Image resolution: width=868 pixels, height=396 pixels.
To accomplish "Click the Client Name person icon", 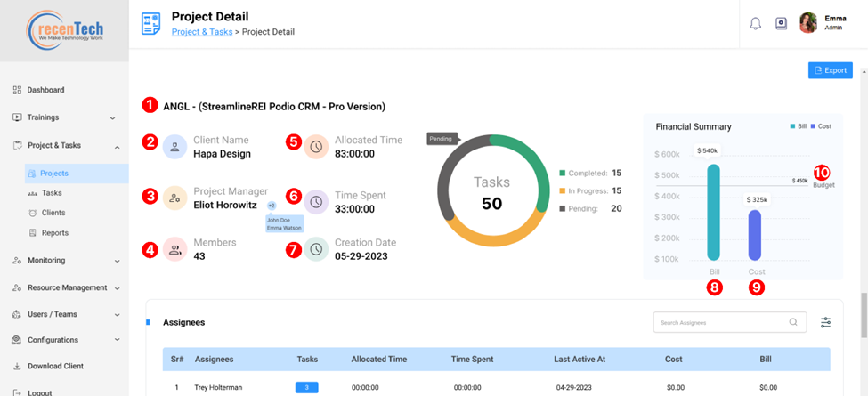I will (174, 147).
